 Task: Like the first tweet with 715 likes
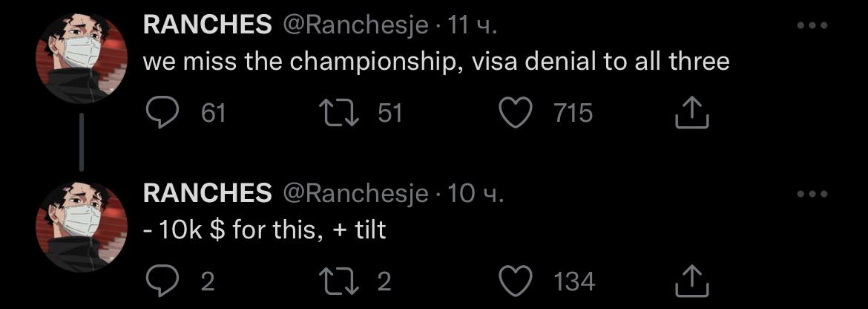pos(516,113)
